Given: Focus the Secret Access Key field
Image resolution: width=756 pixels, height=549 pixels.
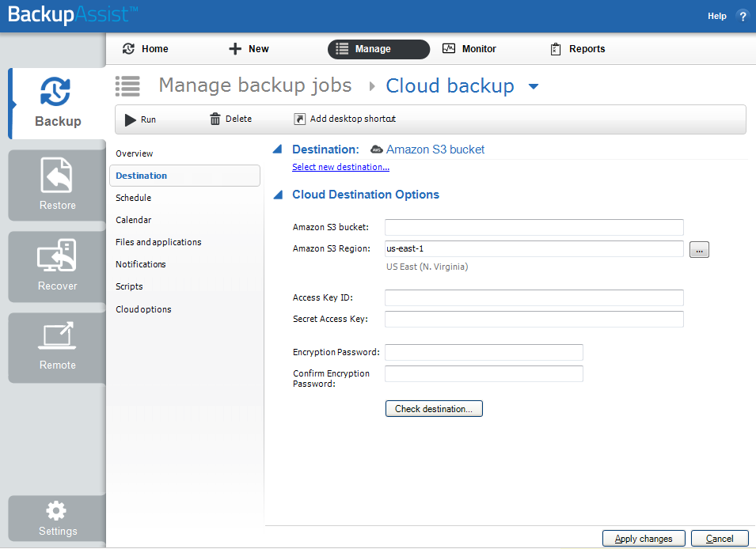Looking at the screenshot, I should tap(534, 319).
